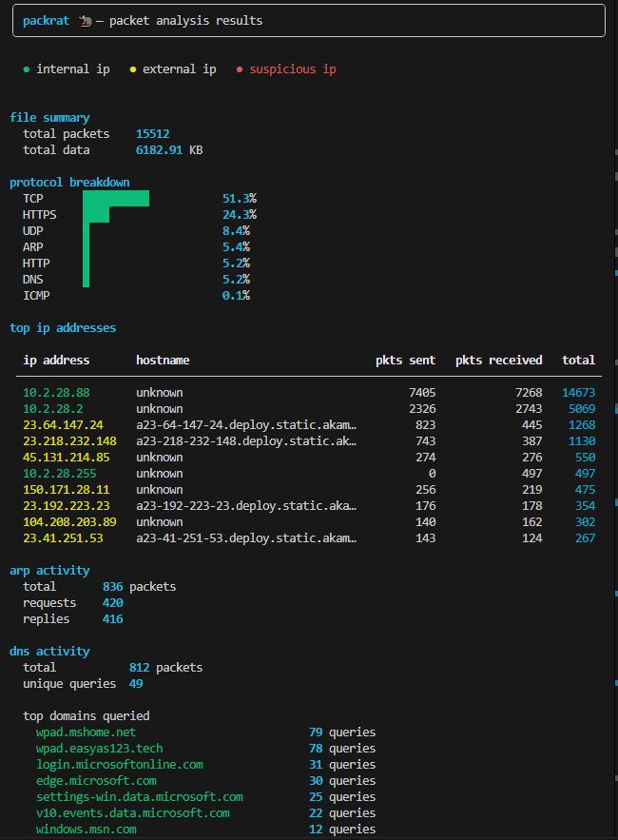Click hostname a23-192-223-23.deploy.static.aka…
Viewport: 618px width, 840px height.
(x=246, y=506)
